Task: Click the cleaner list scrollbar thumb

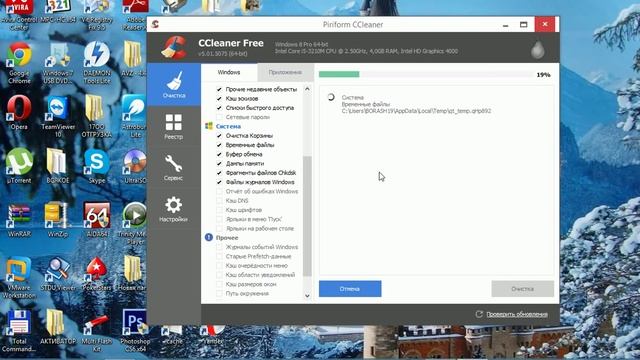Action: 307,216
